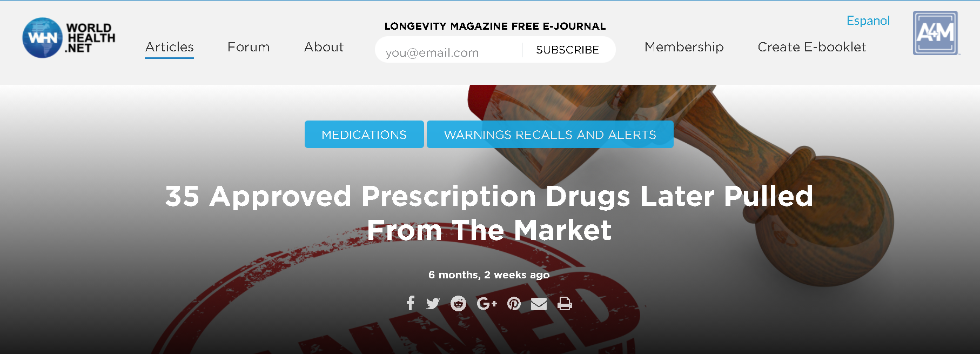The image size is (980, 354).
Task: Switch language to Espanol
Action: point(868,21)
